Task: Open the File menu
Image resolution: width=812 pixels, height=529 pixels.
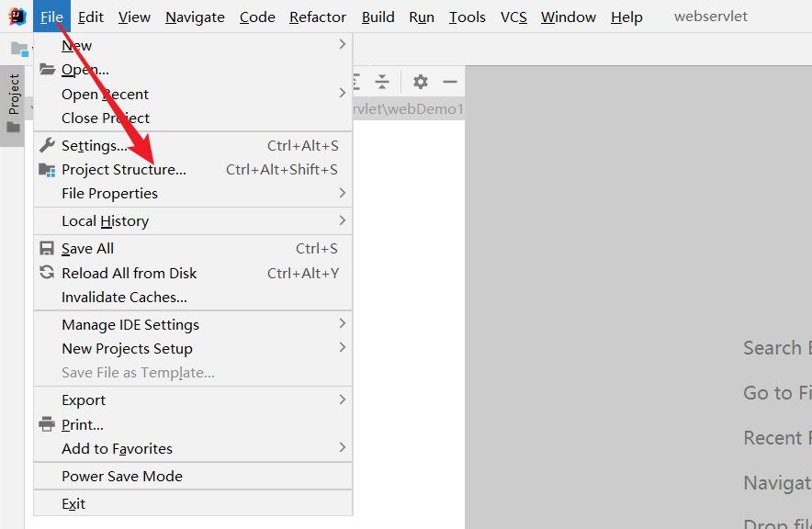Action: [x=51, y=17]
